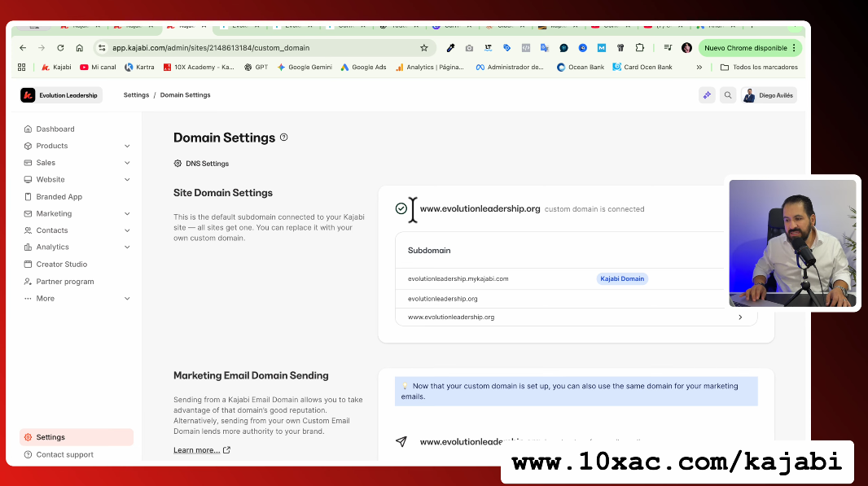
Task: Open DNS Settings link
Action: point(201,164)
